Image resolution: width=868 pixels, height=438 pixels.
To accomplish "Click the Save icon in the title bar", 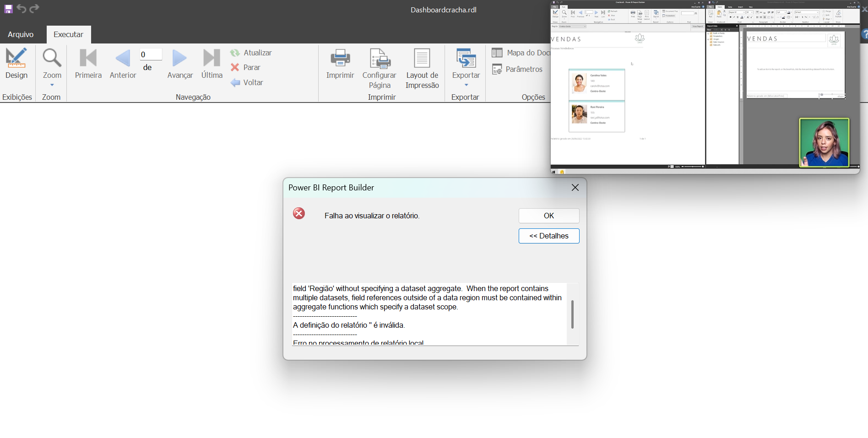I will tap(8, 9).
